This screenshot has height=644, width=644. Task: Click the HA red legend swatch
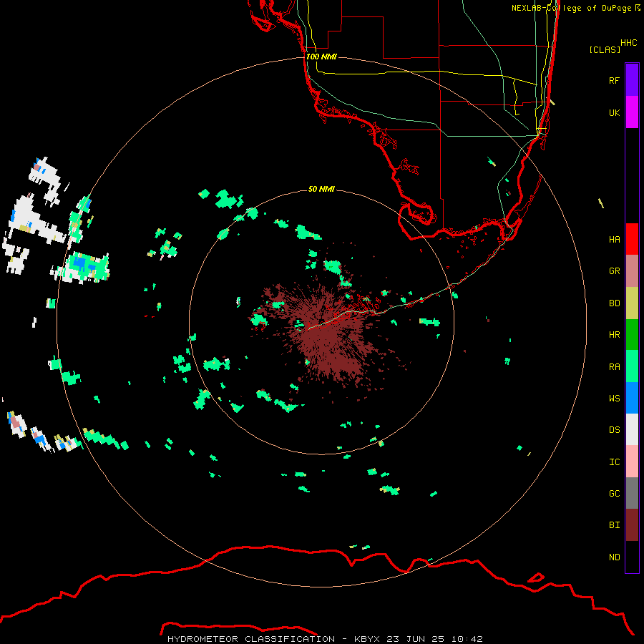point(632,239)
